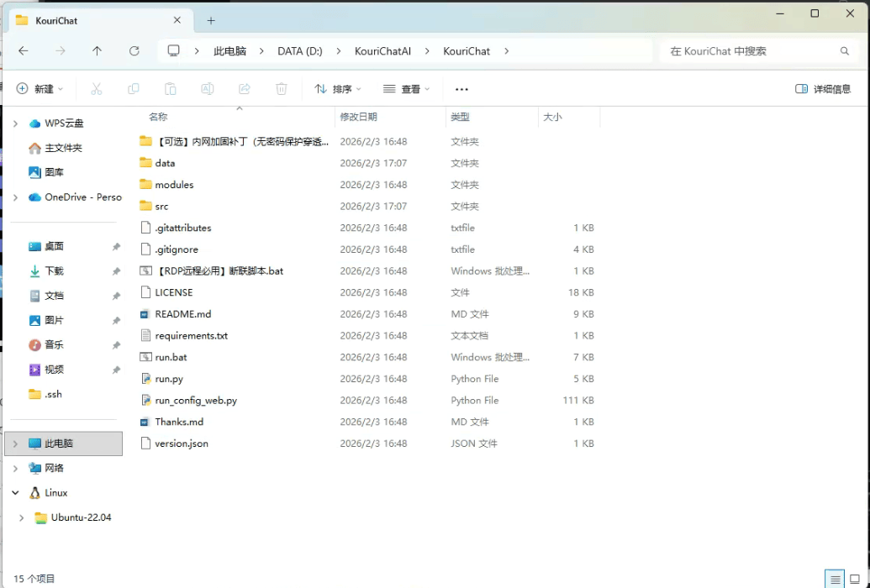Click the search magnifier icon
This screenshot has height=588, width=870.
pyautogui.click(x=845, y=51)
